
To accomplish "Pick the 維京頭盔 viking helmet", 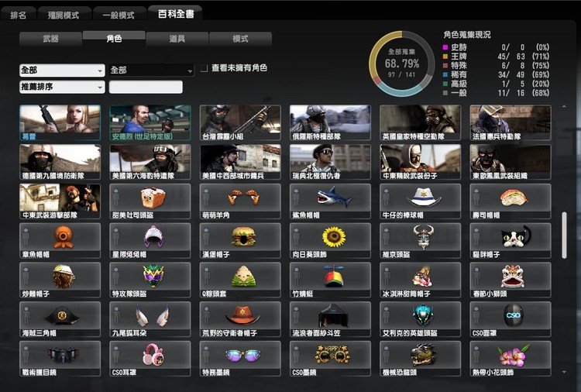I will point(420,240).
